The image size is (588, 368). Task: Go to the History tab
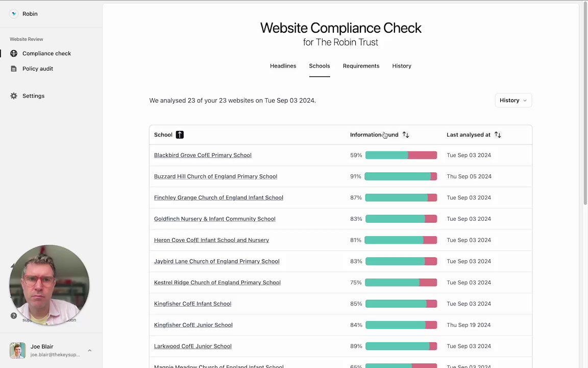(x=402, y=66)
